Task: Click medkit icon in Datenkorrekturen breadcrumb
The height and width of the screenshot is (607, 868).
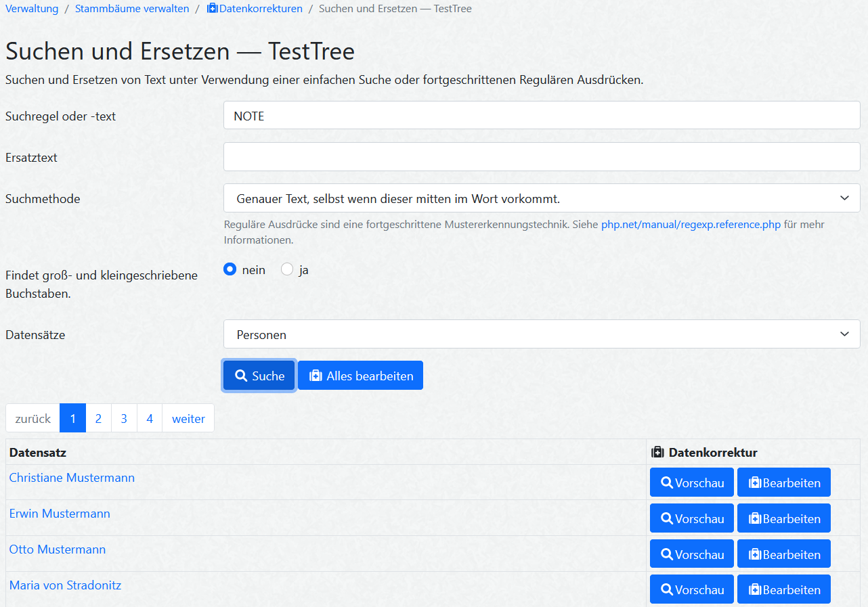Action: [213, 9]
